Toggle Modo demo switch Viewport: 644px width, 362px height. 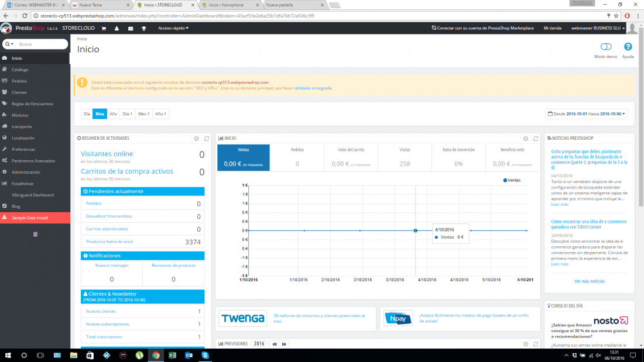606,47
